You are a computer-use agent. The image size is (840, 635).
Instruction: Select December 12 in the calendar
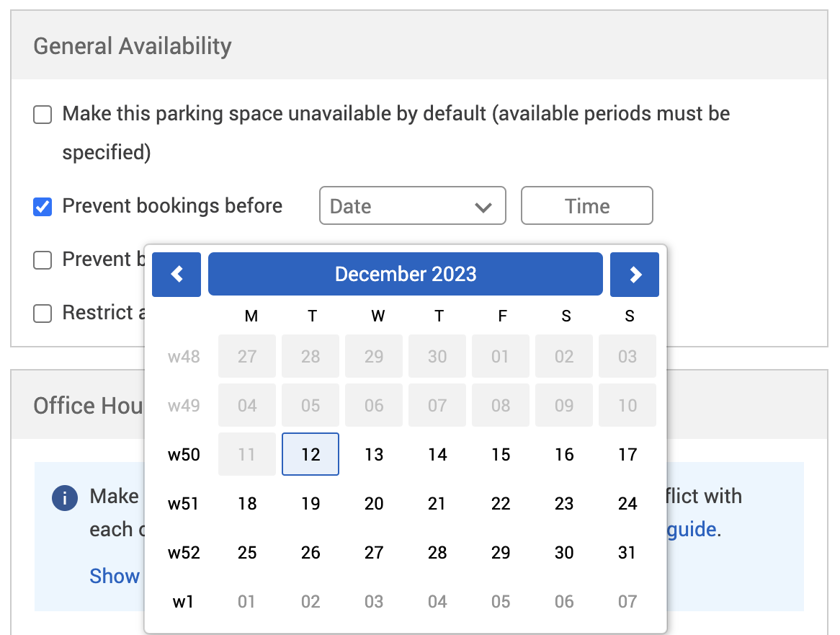(310, 455)
